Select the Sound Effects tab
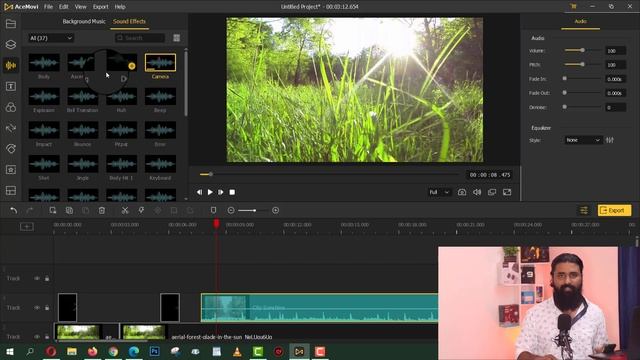The image size is (640, 360). pyautogui.click(x=129, y=21)
